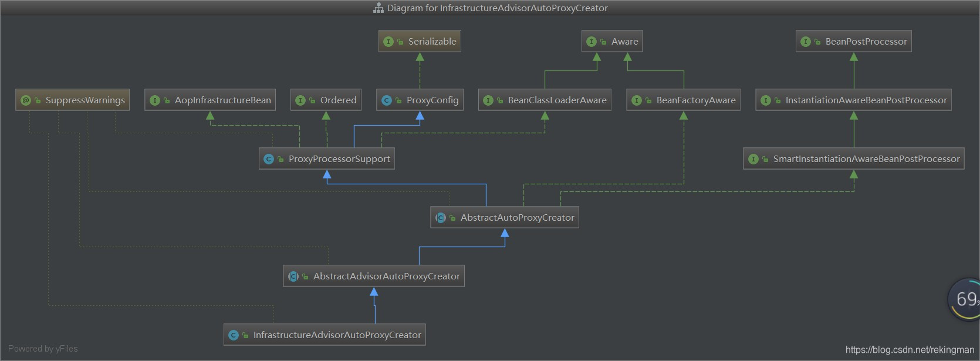Click the public visibility lock icon on BeanPostProcessor

click(x=817, y=42)
